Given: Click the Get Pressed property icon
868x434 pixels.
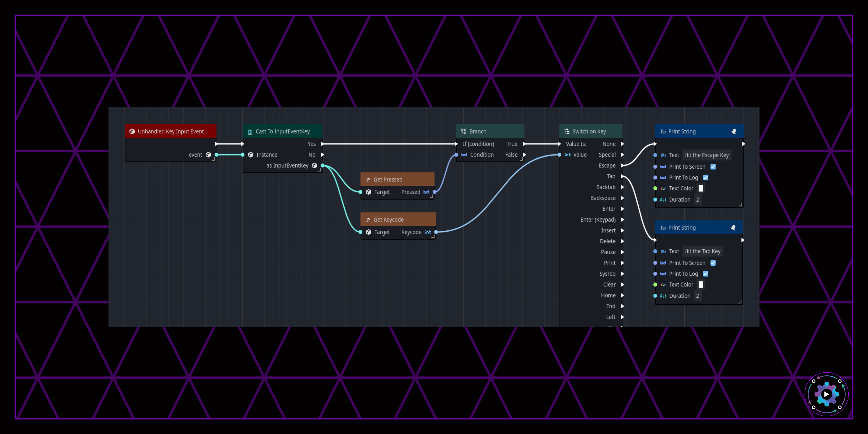Looking at the screenshot, I should pos(368,180).
